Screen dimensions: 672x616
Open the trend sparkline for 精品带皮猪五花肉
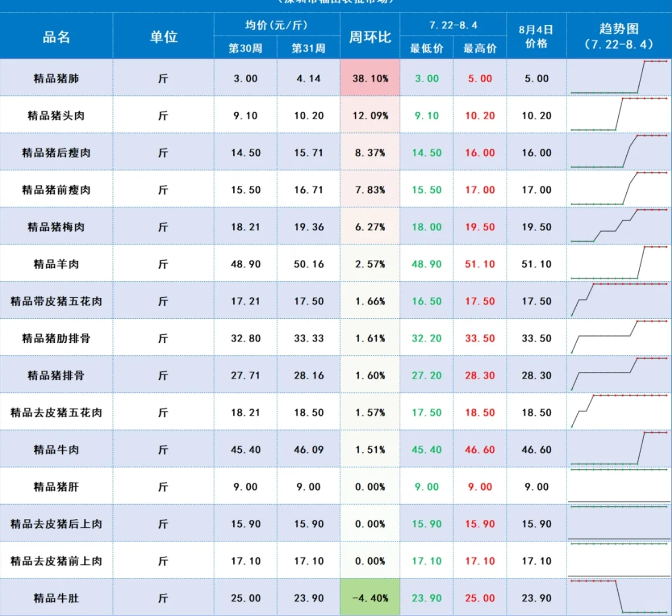pyautogui.click(x=619, y=300)
